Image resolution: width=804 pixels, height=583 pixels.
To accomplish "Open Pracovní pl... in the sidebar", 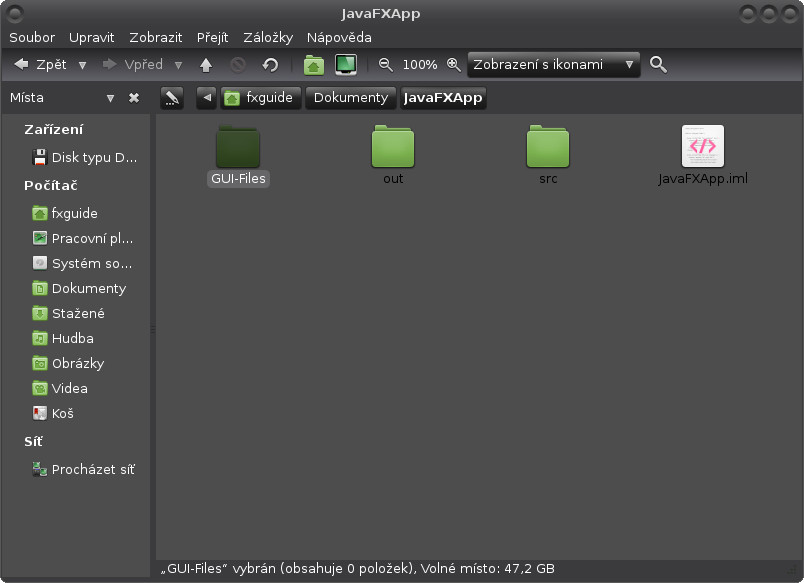I will click(83, 238).
